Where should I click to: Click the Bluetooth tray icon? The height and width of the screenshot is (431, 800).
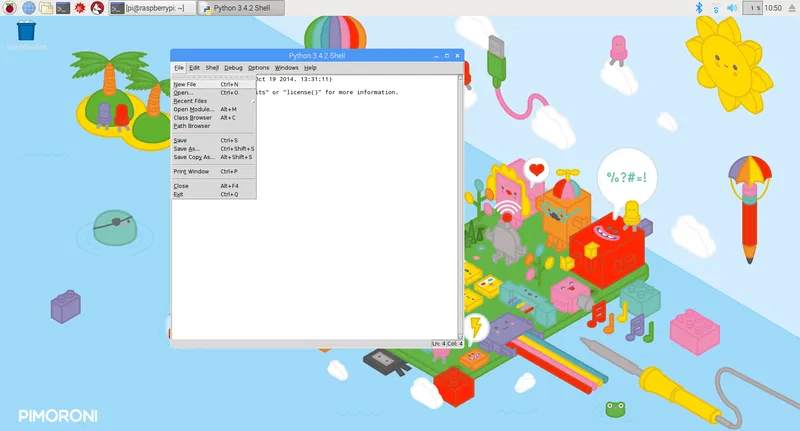[x=699, y=8]
